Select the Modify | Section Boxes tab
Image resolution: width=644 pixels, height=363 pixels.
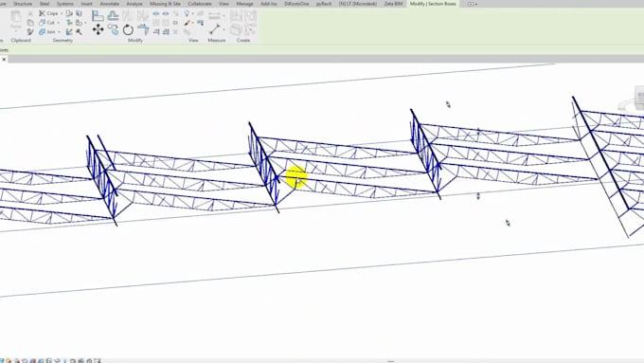(433, 4)
